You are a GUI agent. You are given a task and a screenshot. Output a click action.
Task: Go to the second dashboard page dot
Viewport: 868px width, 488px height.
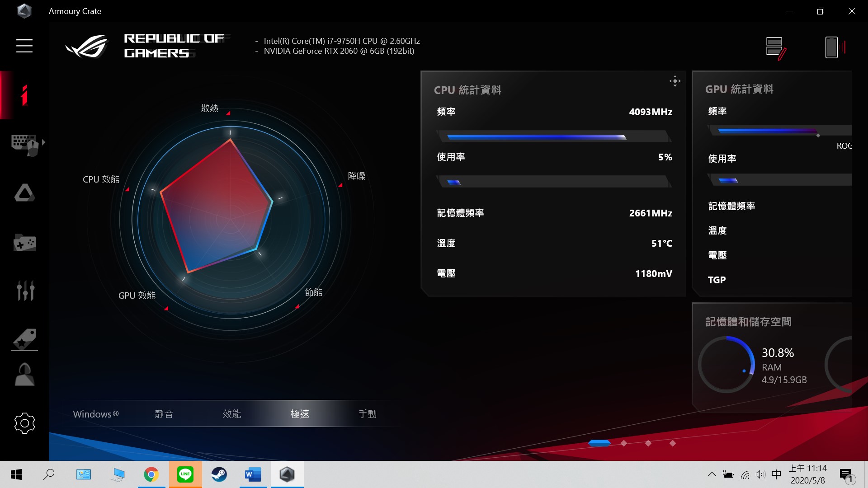(624, 443)
